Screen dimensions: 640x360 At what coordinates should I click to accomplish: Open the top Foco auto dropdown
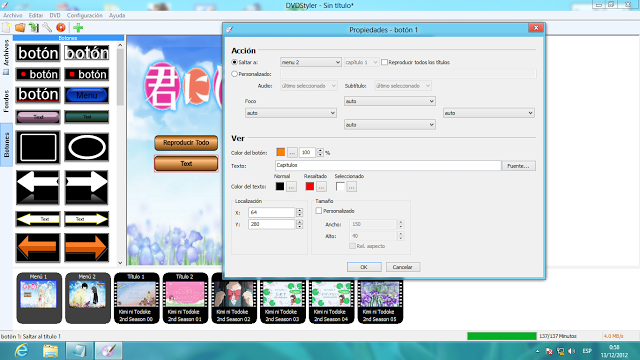389,101
